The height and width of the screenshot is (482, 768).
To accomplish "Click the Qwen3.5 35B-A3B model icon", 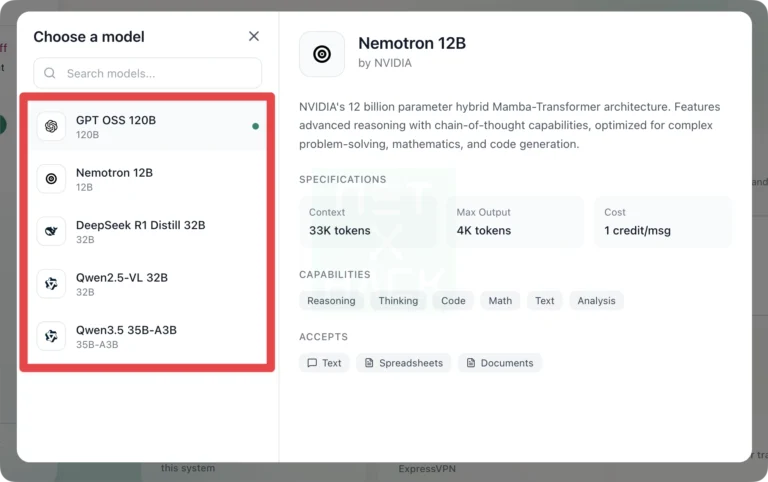I will pos(51,336).
